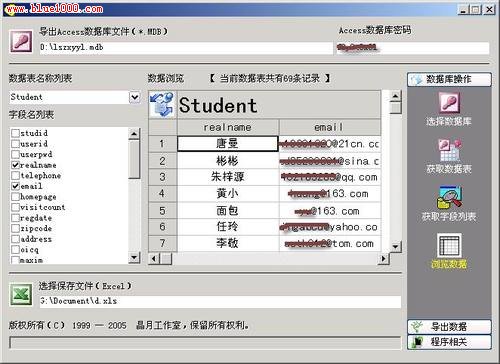Open the 程序相关 panel tab

(449, 342)
